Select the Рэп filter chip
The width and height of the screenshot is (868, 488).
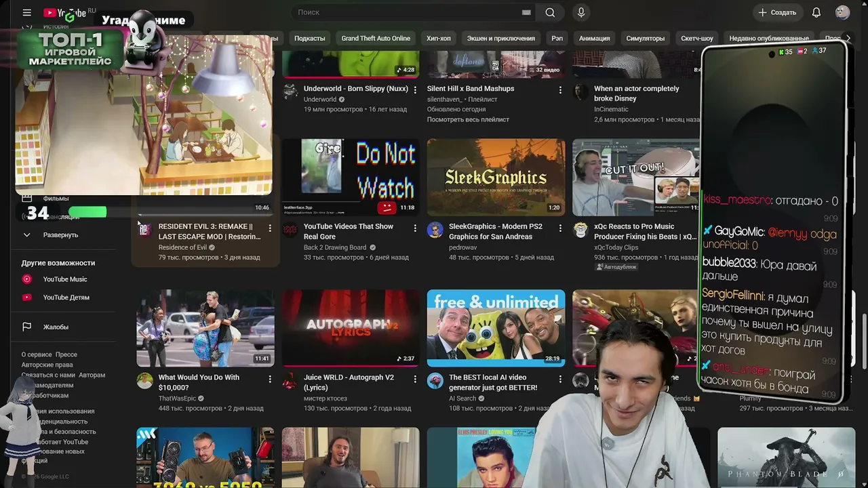pyautogui.click(x=557, y=39)
